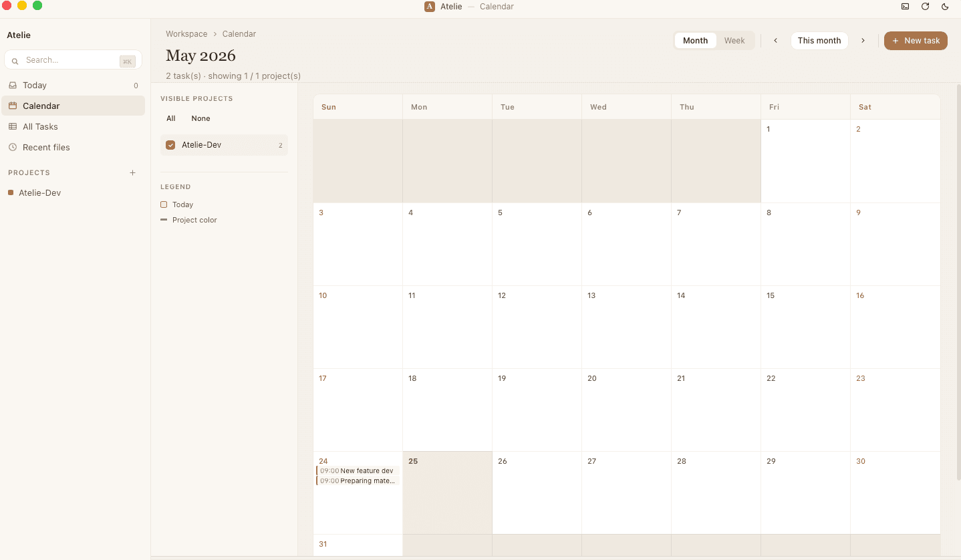Click the All Tasks table icon
Image resolution: width=961 pixels, height=560 pixels.
click(x=13, y=126)
